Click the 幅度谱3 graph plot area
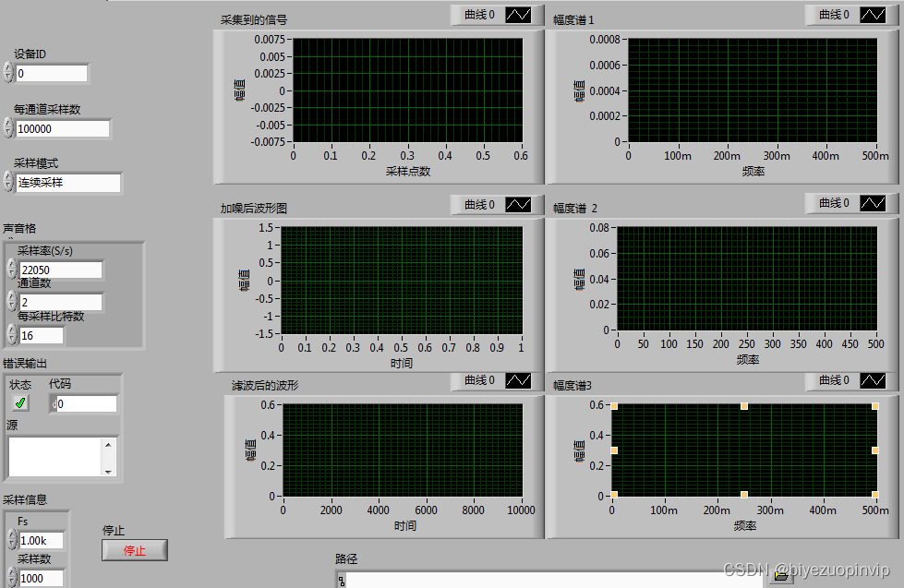Image resolution: width=904 pixels, height=588 pixels. point(744,450)
